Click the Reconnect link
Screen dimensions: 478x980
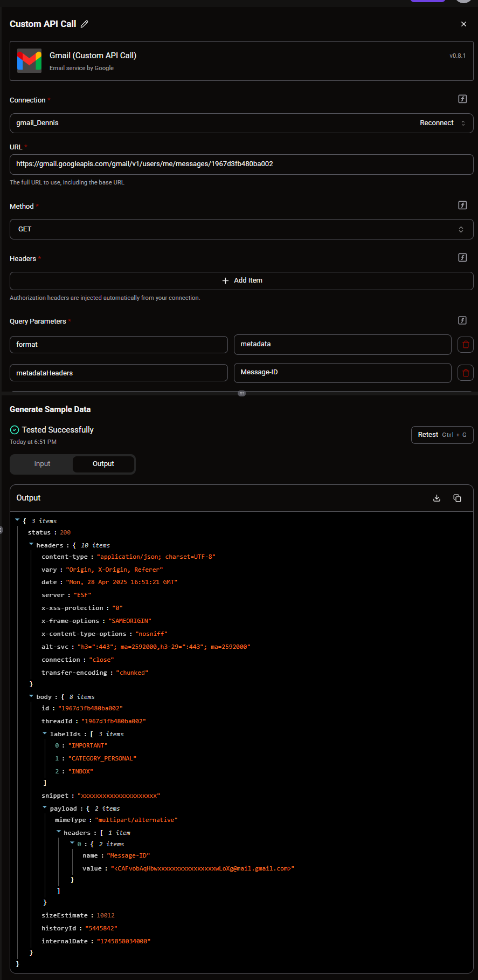437,123
